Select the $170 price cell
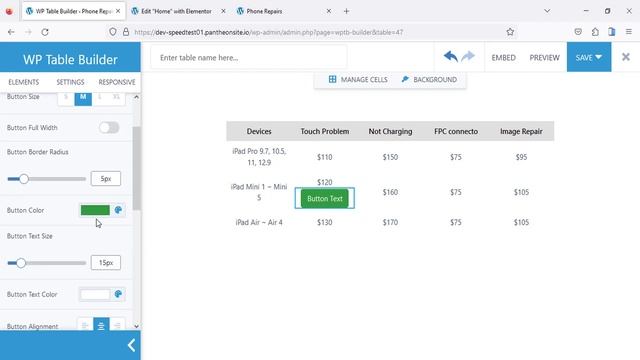The height and width of the screenshot is (360, 640). pyautogui.click(x=390, y=222)
